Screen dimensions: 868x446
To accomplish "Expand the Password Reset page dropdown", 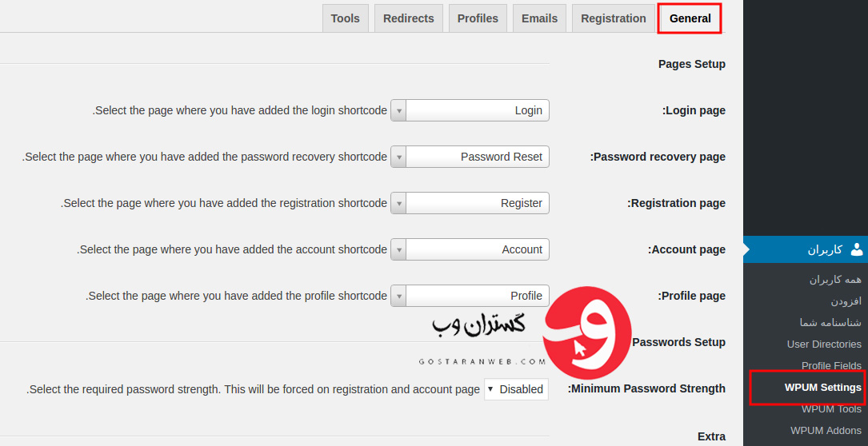I will [470, 157].
